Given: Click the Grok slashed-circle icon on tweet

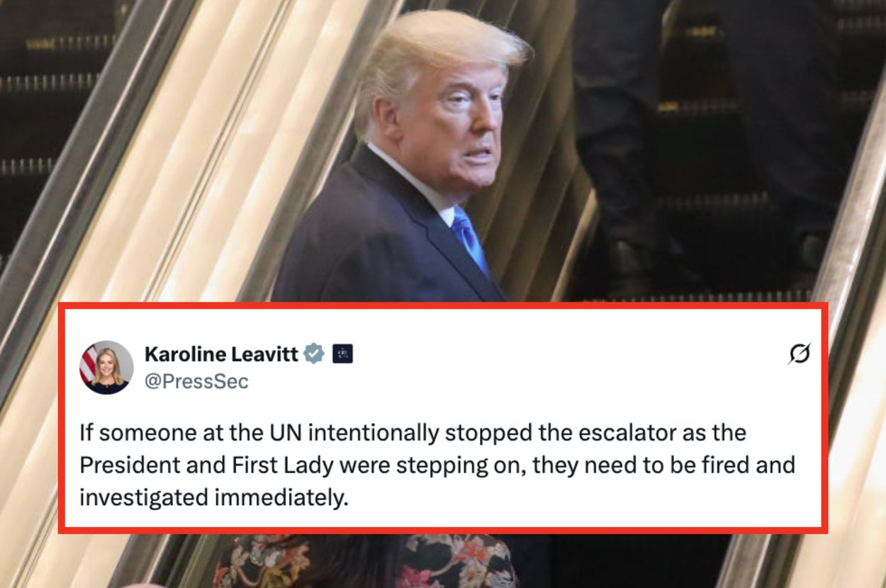Looking at the screenshot, I should [x=799, y=354].
